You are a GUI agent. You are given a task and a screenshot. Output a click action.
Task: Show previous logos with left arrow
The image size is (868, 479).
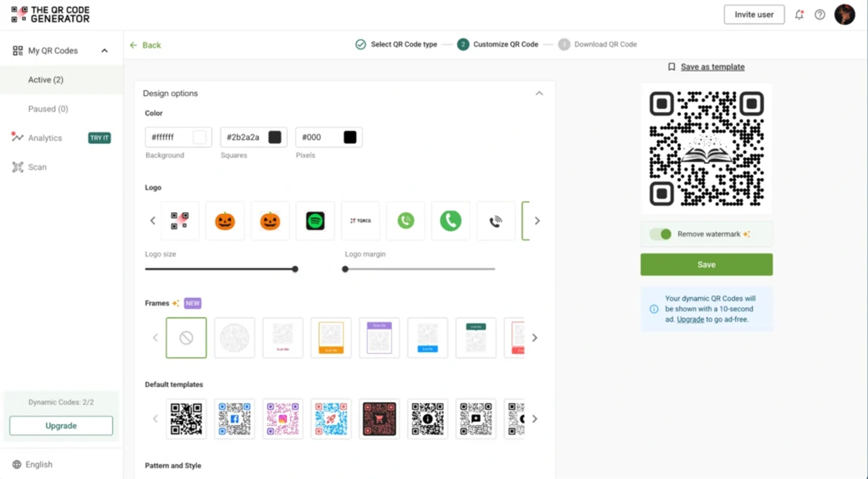pyautogui.click(x=153, y=221)
